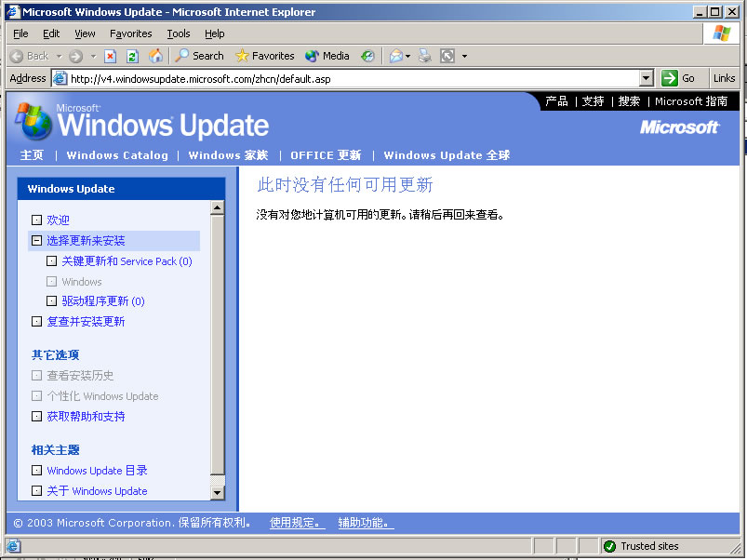The width and height of the screenshot is (747, 560).
Task: Open the History icon in toolbar
Action: pyautogui.click(x=367, y=56)
